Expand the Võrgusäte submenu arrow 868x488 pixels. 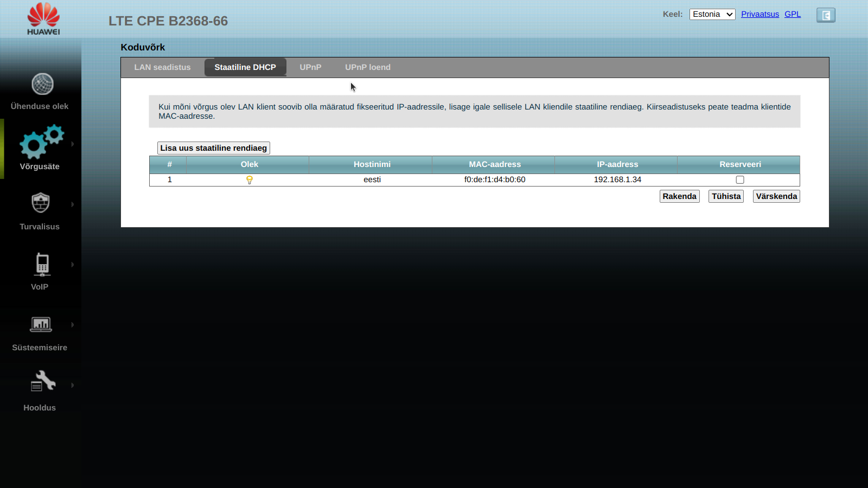72,144
